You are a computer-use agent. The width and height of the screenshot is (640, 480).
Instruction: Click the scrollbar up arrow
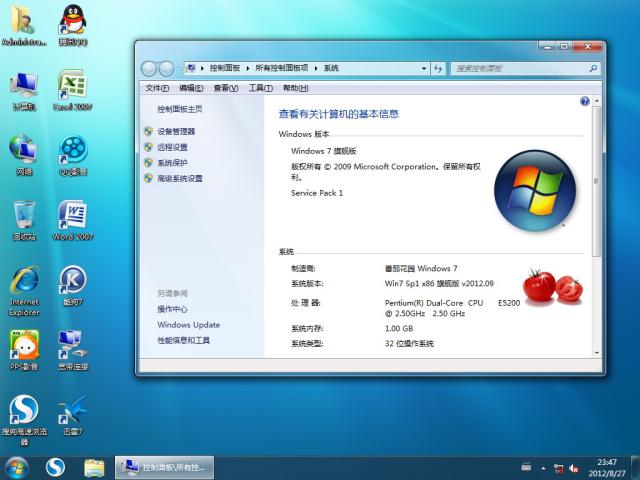coord(596,101)
